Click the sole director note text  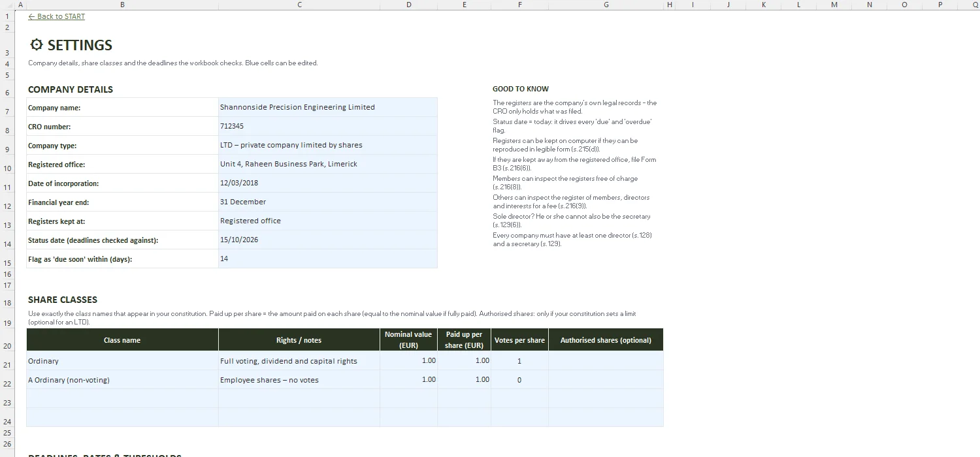click(x=572, y=221)
